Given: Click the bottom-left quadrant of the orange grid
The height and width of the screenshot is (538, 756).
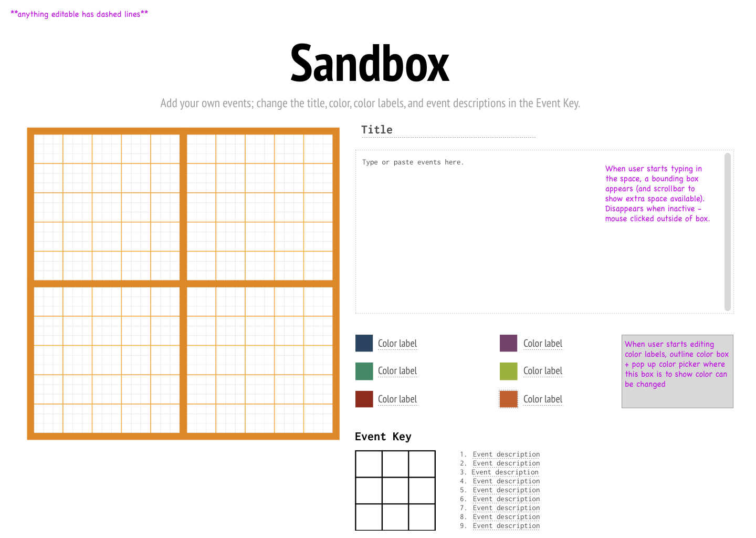Looking at the screenshot, I should (x=107, y=360).
